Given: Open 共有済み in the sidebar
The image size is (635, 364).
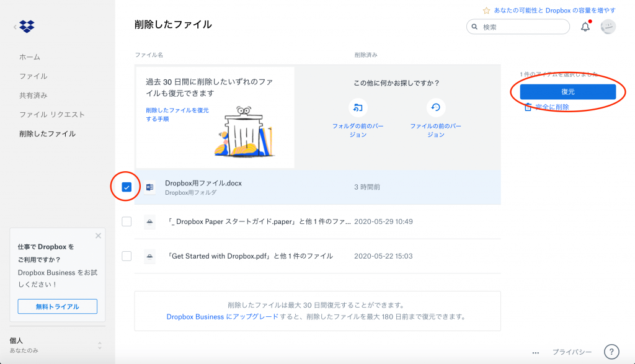Looking at the screenshot, I should tap(33, 95).
